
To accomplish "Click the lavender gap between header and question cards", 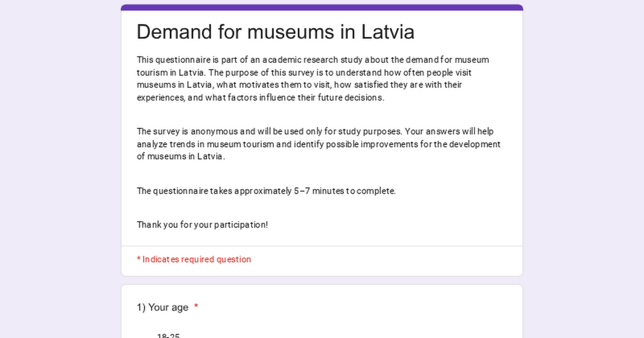I will click(x=322, y=281).
